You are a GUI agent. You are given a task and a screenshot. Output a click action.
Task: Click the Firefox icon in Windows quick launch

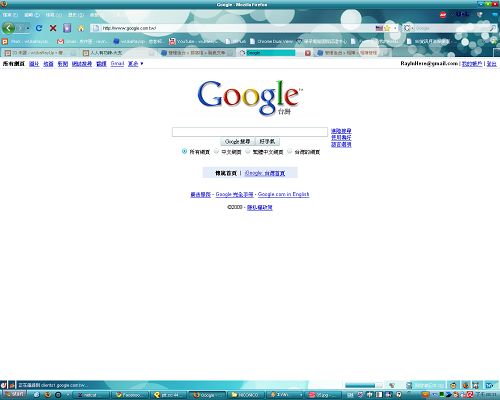(x=47, y=395)
